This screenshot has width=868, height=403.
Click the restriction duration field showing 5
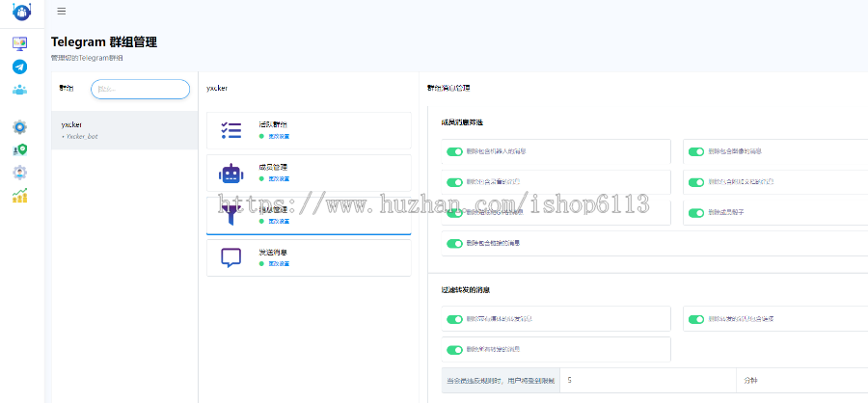pyautogui.click(x=648, y=381)
